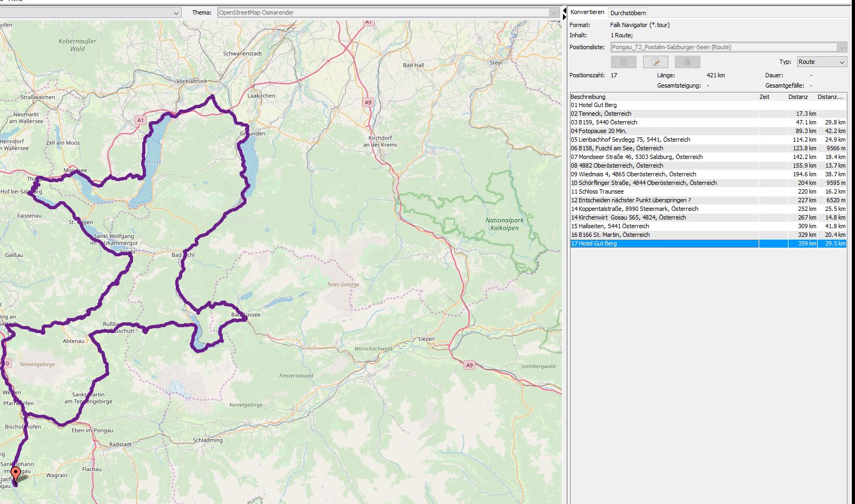
Task: Select row '05 Lienbachhof Seydegg 75, 5441, Österreich'
Action: point(708,140)
